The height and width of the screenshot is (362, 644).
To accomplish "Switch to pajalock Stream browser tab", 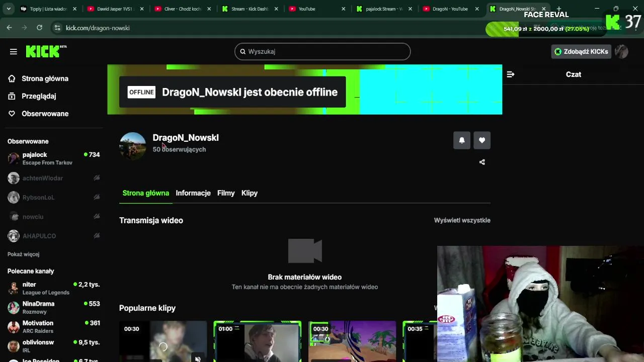I will coord(383,9).
